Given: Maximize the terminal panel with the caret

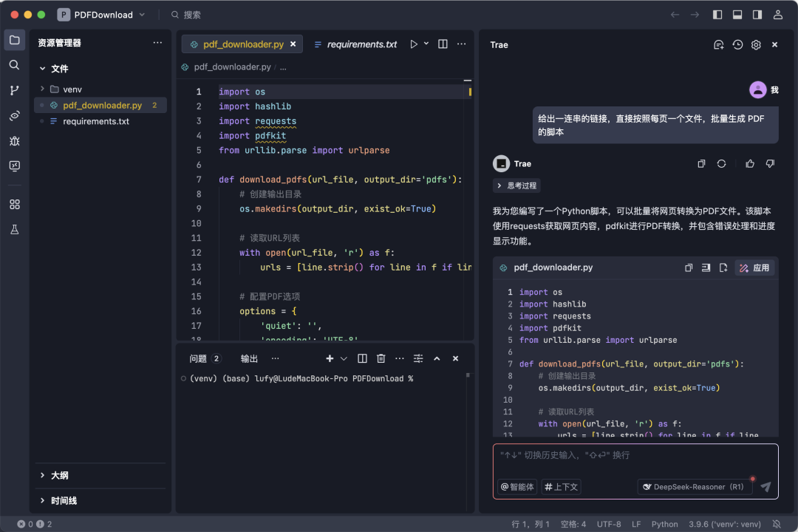Looking at the screenshot, I should 437,359.
